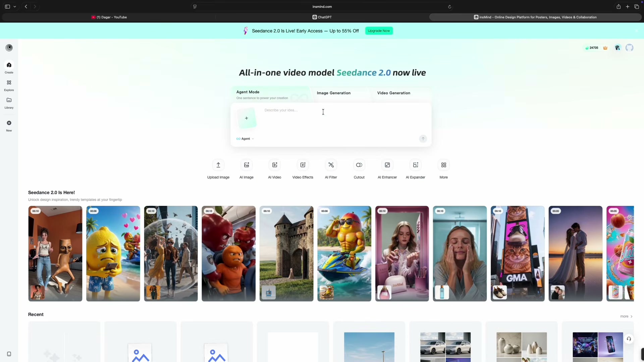Open the Safari page settings icon left of the address
644x362 pixels.
coord(195,7)
